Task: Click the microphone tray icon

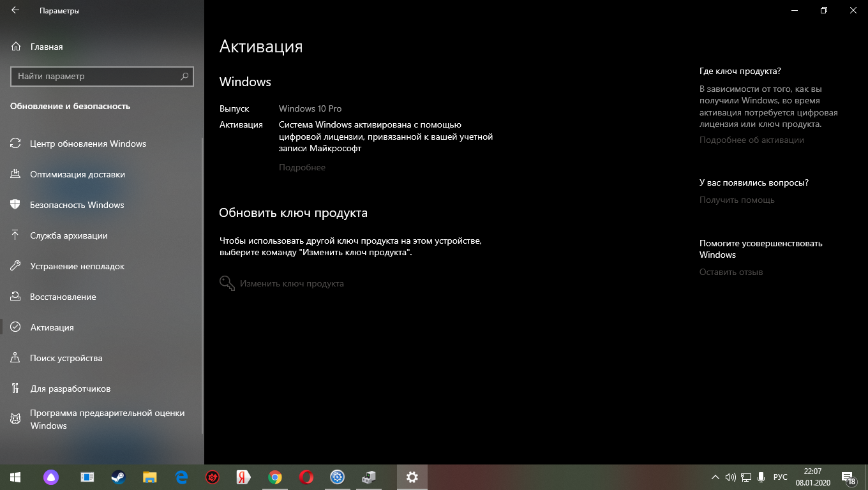Action: point(760,477)
